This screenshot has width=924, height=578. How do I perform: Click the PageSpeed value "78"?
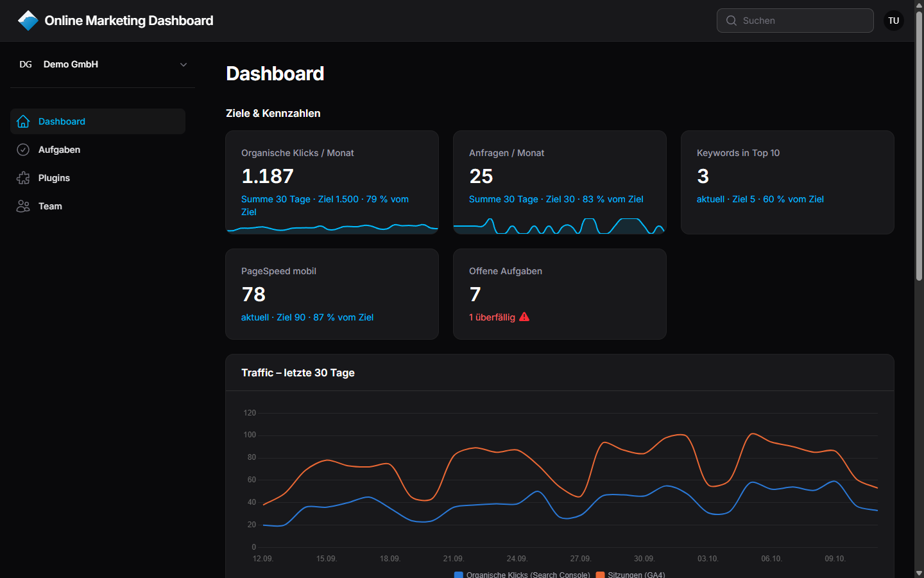(253, 294)
